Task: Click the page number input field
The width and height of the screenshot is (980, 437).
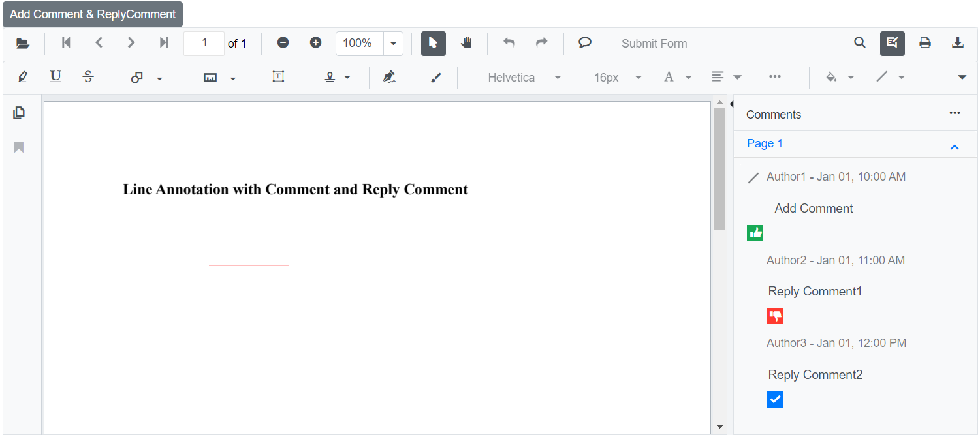Action: click(204, 43)
